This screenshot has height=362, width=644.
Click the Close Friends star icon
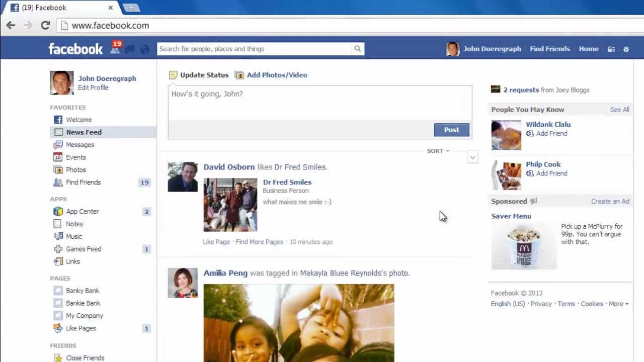click(x=58, y=358)
